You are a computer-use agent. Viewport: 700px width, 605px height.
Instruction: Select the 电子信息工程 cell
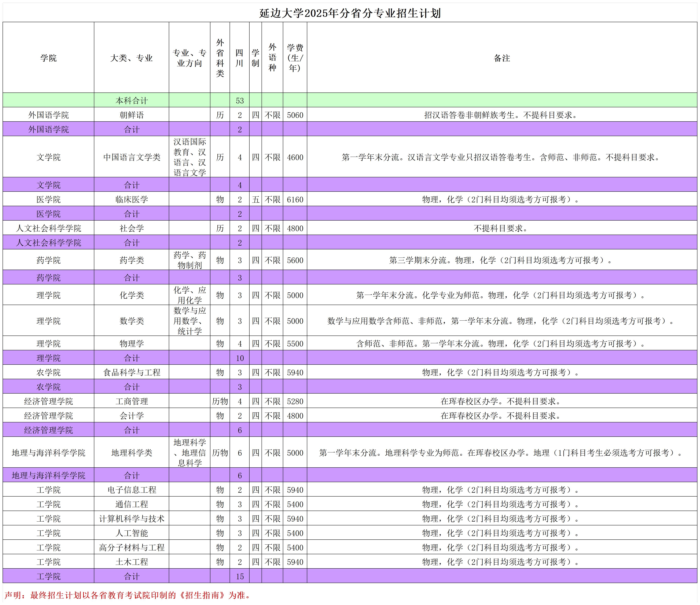tap(131, 489)
